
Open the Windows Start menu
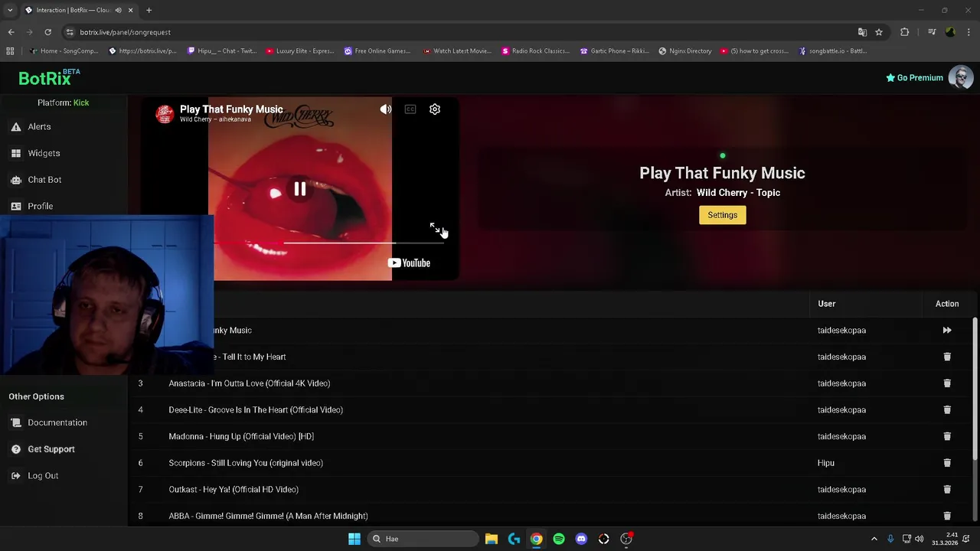pyautogui.click(x=354, y=539)
